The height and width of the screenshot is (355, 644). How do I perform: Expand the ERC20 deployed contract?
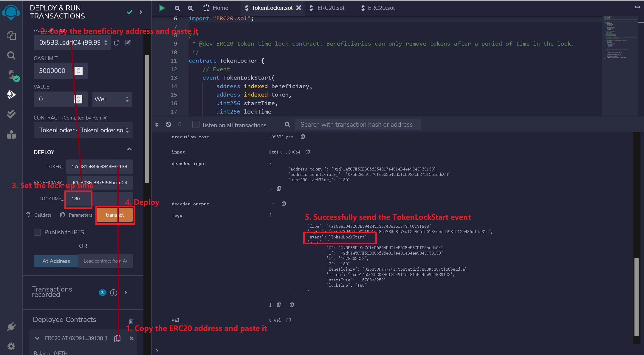click(37, 338)
